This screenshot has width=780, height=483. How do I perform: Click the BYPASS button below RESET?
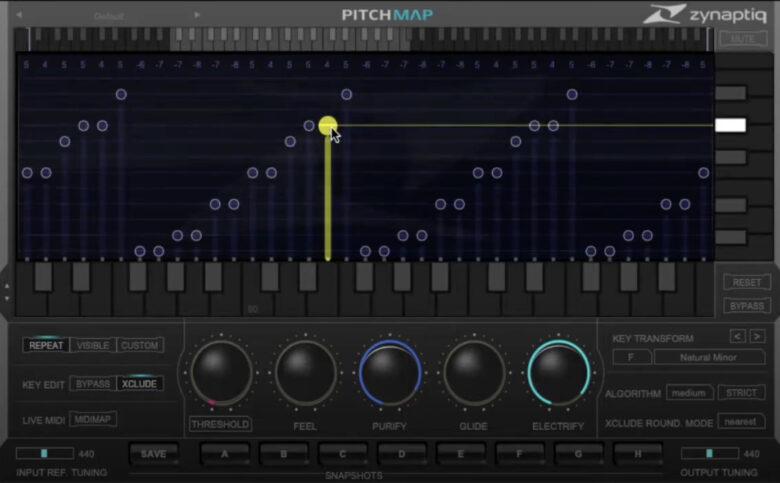[747, 306]
